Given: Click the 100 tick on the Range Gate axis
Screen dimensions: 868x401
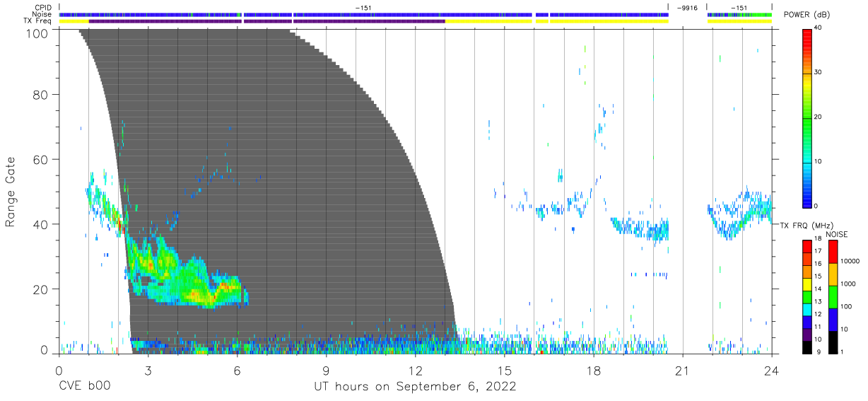Looking at the screenshot, I should [x=37, y=34].
